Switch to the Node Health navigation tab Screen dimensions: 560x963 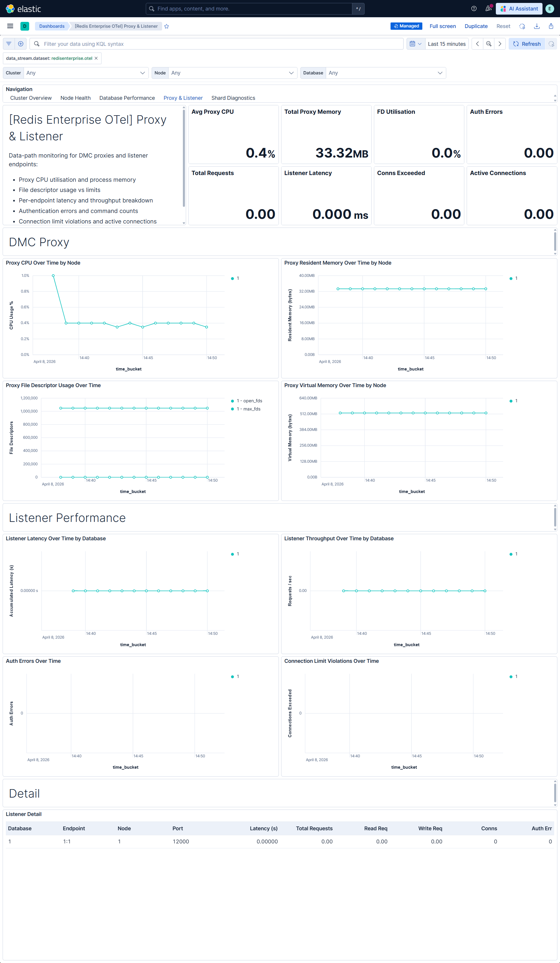(x=75, y=98)
